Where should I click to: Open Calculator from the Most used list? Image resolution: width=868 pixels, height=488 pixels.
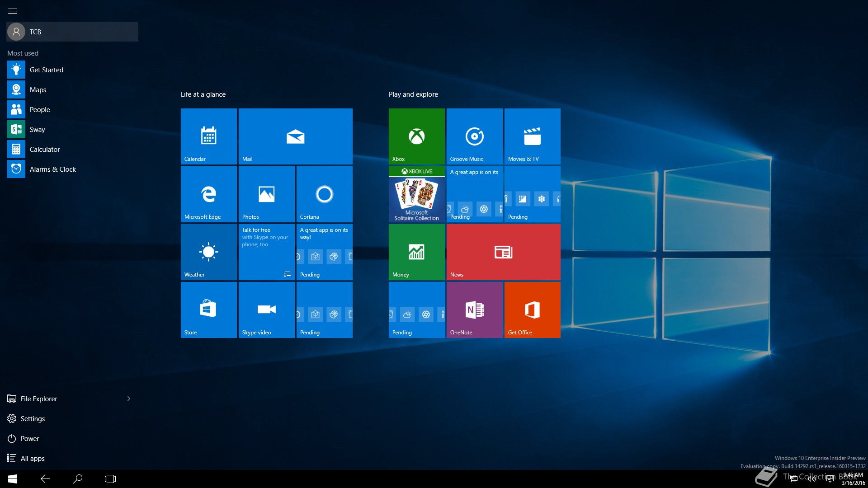pos(72,149)
